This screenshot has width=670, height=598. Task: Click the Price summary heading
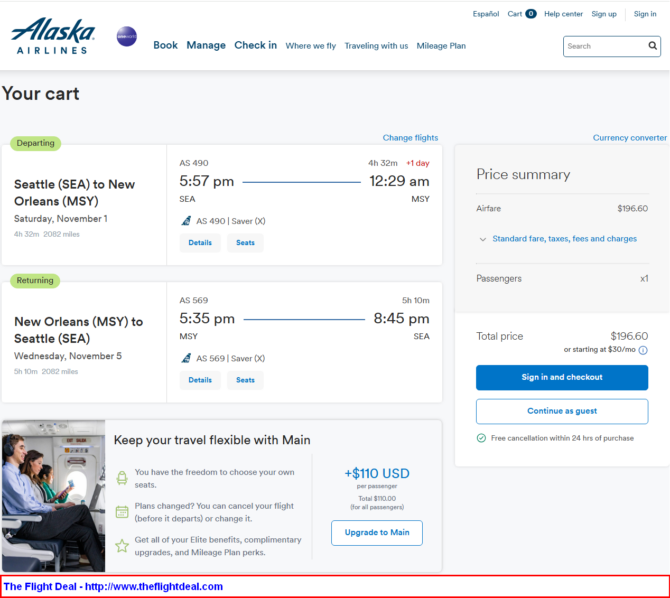coord(523,174)
